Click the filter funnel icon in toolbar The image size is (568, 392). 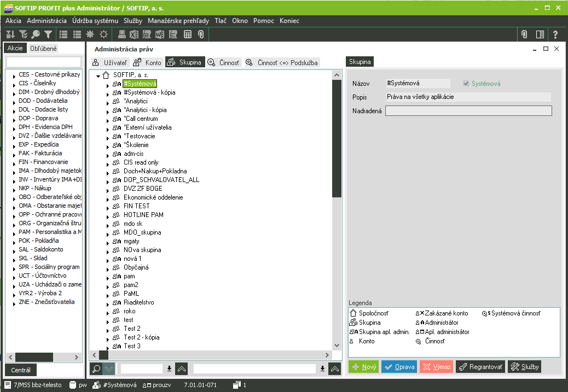click(48, 34)
